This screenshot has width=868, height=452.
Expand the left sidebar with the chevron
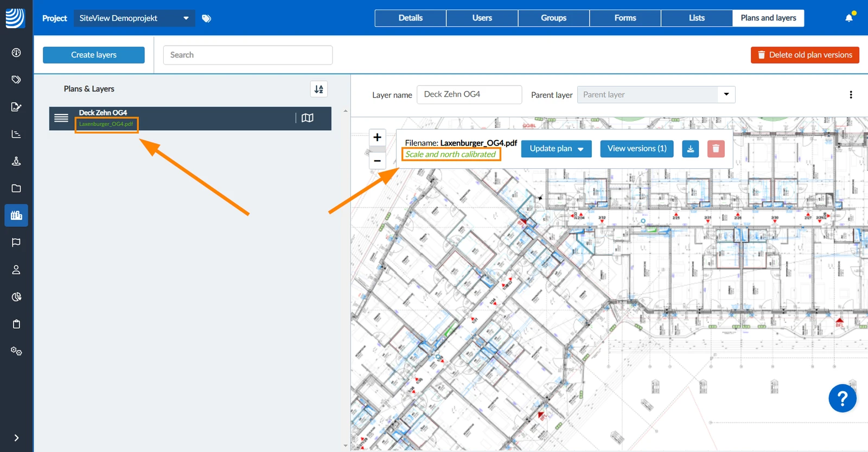16,438
